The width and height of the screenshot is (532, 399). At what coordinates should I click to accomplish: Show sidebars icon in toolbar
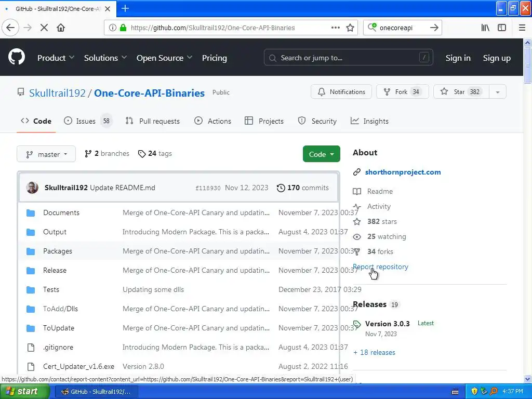click(502, 28)
